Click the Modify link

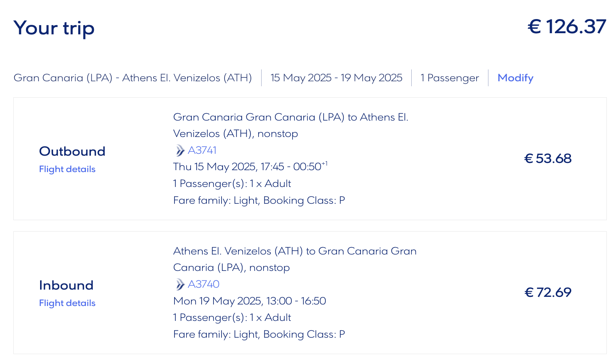click(x=515, y=78)
